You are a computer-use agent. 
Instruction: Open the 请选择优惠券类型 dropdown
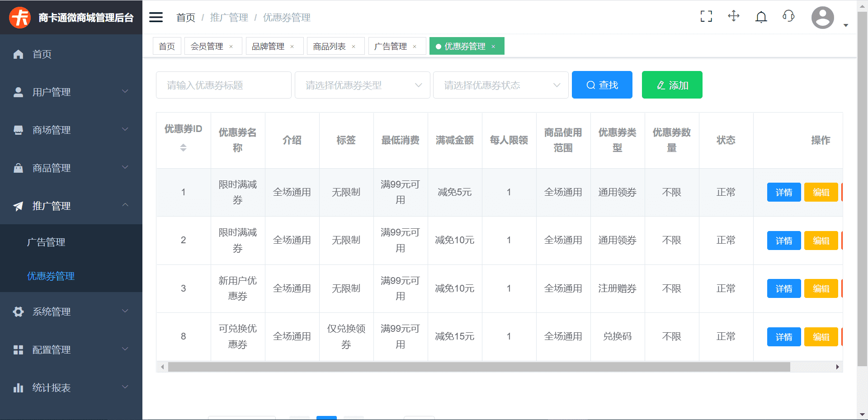point(362,85)
